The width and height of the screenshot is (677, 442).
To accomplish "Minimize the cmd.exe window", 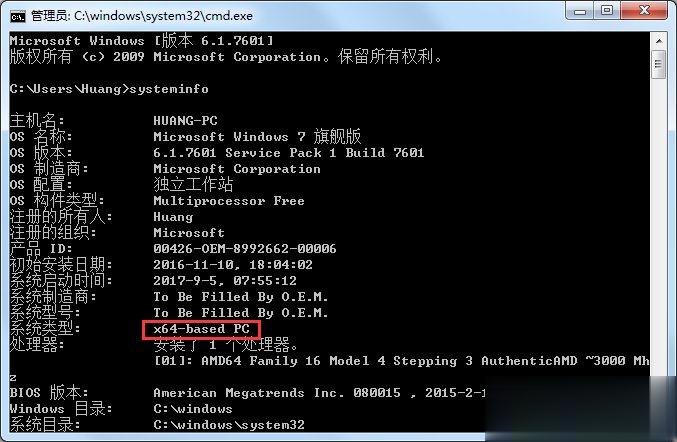I will pyautogui.click(x=580, y=11).
